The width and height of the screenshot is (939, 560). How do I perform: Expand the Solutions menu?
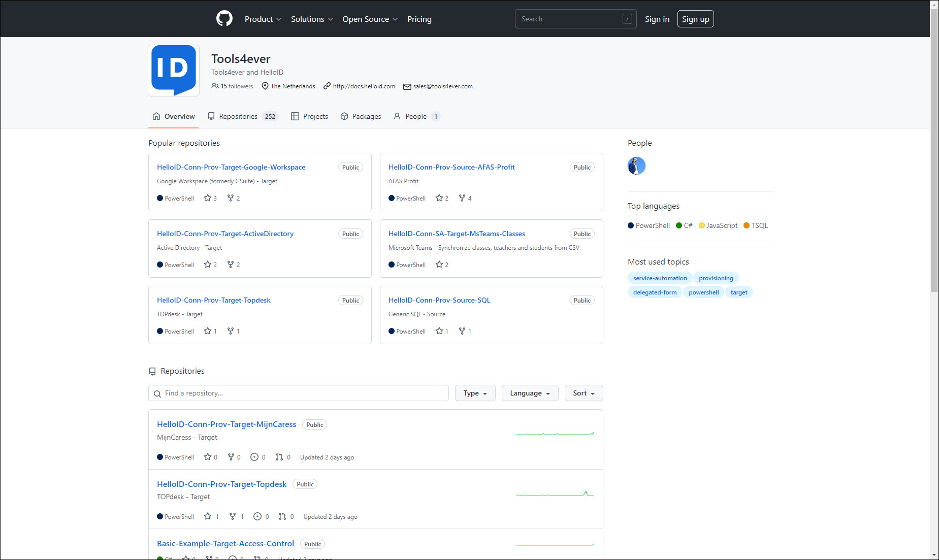[312, 19]
